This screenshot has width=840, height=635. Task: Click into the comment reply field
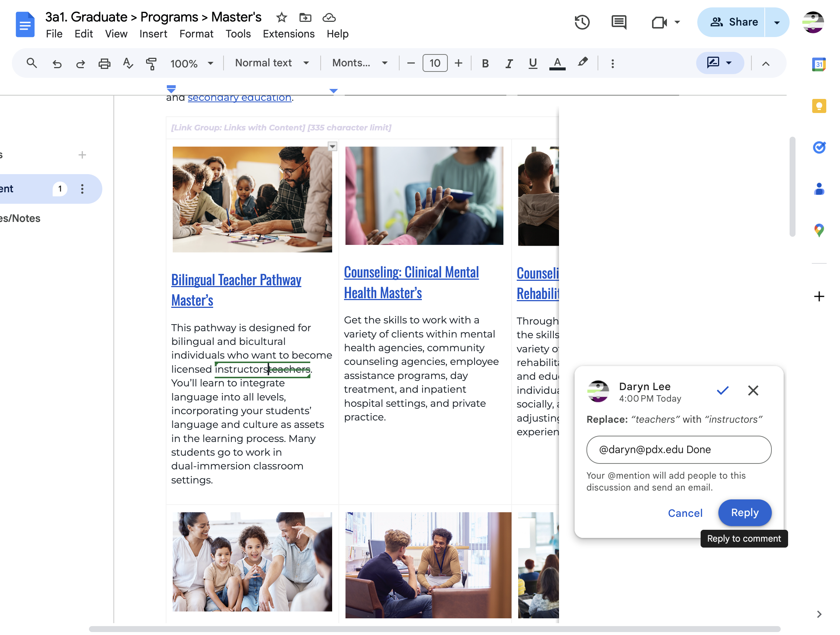679,449
